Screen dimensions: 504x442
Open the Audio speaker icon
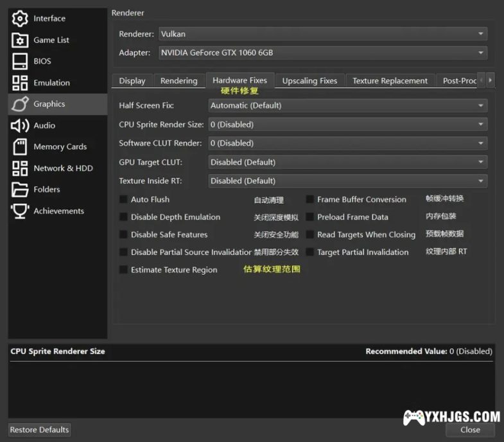pos(21,125)
